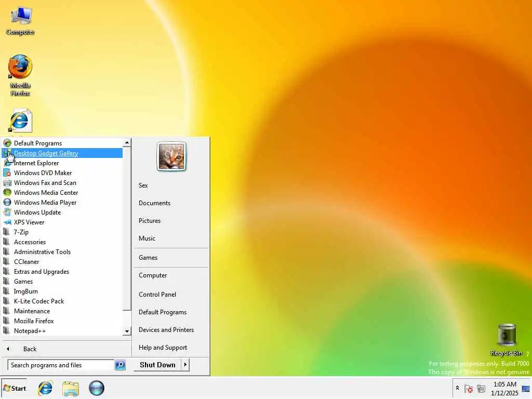This screenshot has height=399, width=532.
Task: Open the Recycle Bin desktop icon
Action: [506, 340]
